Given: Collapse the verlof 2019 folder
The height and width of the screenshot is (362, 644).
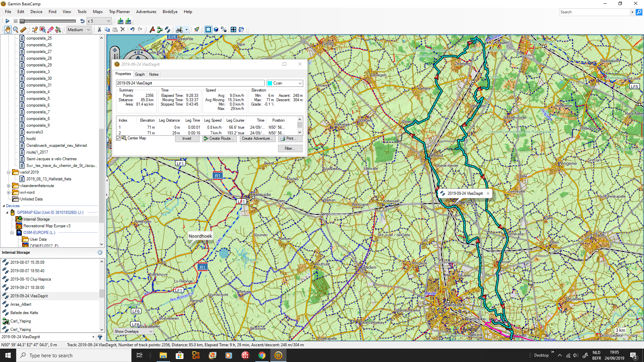Looking at the screenshot, I should [9, 172].
